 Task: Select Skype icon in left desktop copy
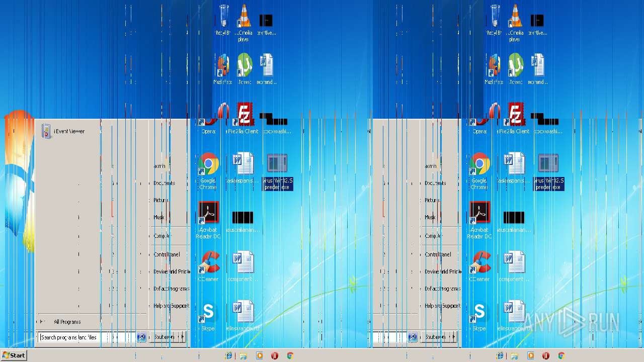208,316
